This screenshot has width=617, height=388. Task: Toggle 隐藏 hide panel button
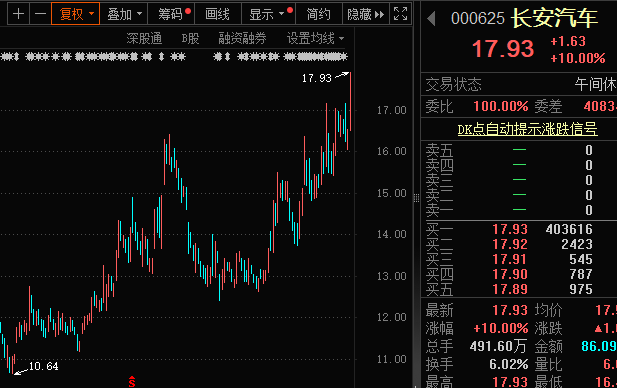(366, 14)
